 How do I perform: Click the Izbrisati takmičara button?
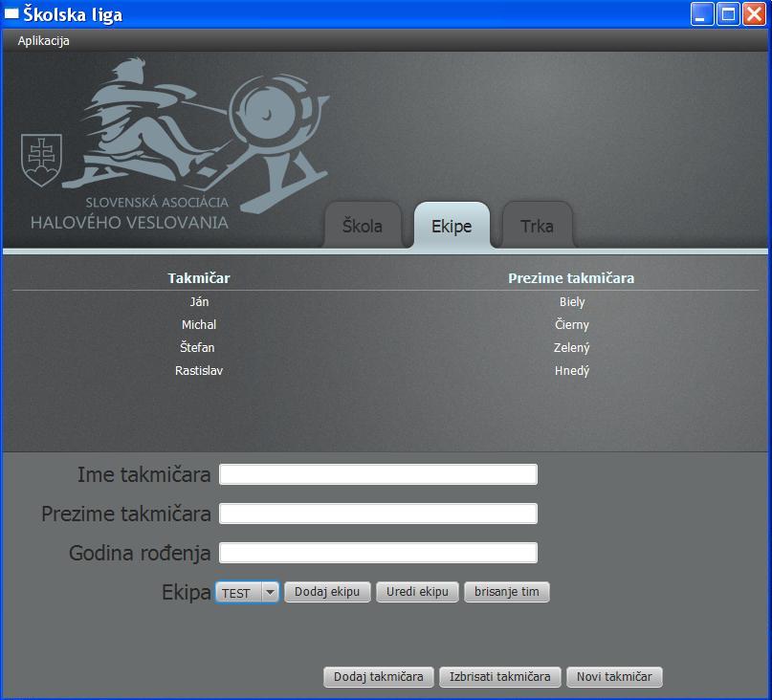coord(500,677)
